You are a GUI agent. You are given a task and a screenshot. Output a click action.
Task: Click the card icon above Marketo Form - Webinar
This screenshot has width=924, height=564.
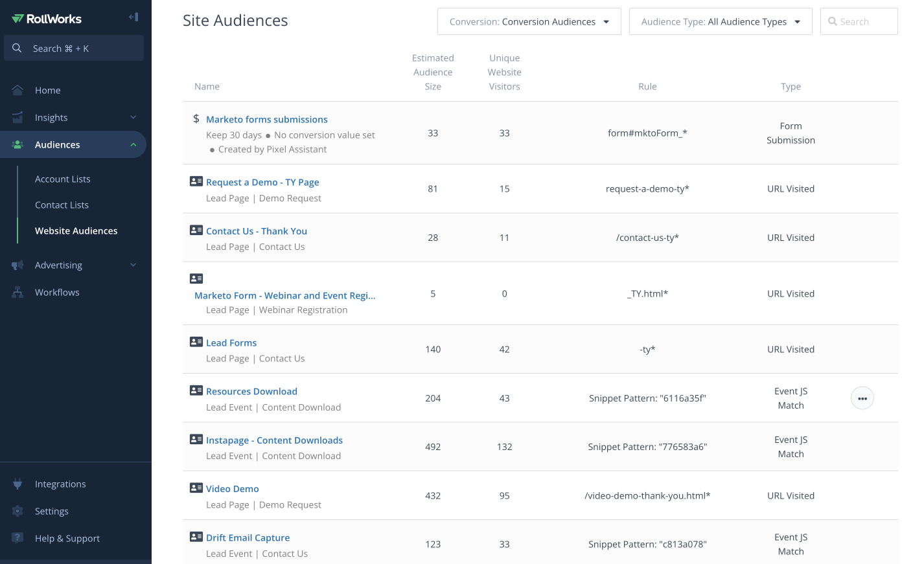[x=196, y=278]
